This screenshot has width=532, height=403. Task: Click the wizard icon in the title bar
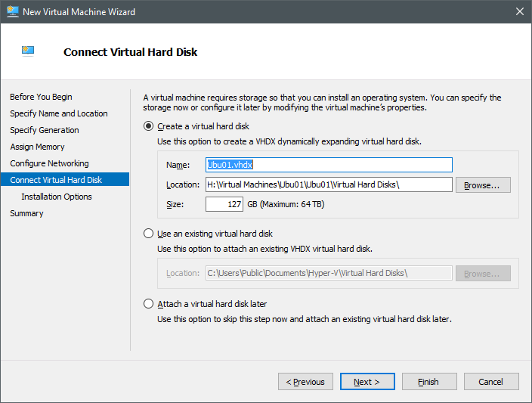tap(13, 11)
